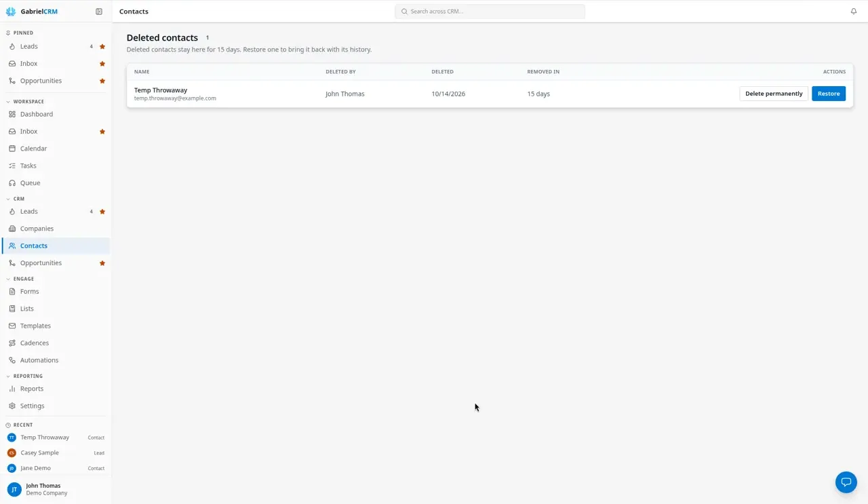
Task: Toggle the Workspace Inbox pin star
Action: pyautogui.click(x=102, y=132)
